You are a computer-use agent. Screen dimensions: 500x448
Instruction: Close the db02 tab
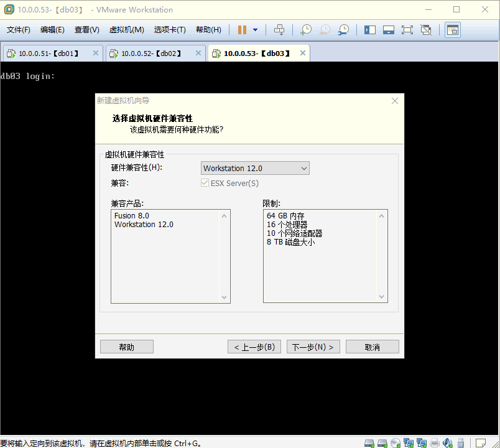[x=198, y=54]
